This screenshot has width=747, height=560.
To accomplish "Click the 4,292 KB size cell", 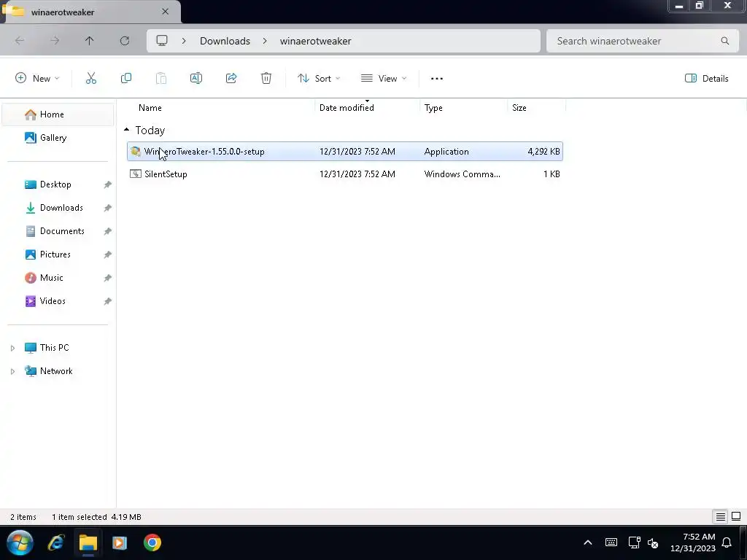I will pos(543,152).
